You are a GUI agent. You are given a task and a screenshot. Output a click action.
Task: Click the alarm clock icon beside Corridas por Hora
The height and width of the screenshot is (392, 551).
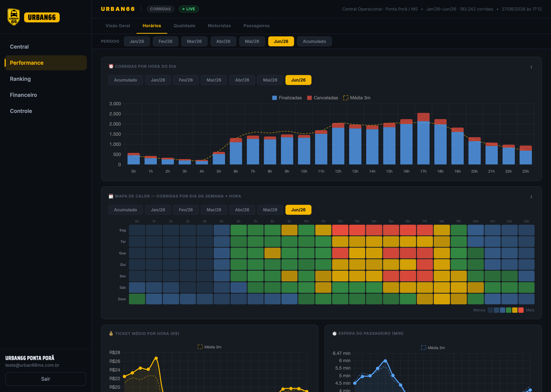[111, 66]
